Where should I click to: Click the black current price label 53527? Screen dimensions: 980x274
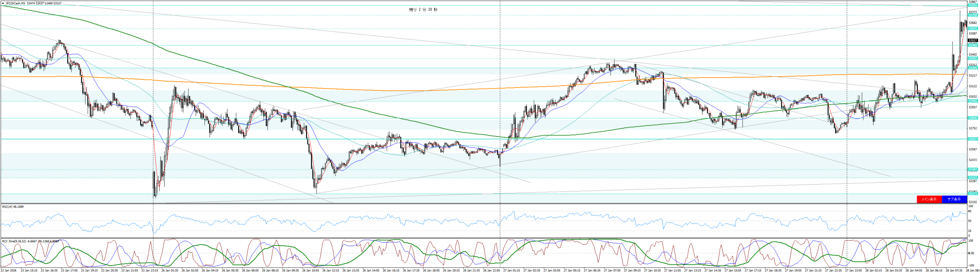pyautogui.click(x=972, y=40)
